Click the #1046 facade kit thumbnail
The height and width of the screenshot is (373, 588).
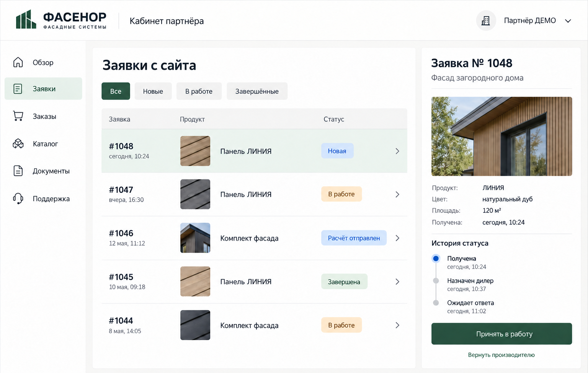tap(195, 238)
